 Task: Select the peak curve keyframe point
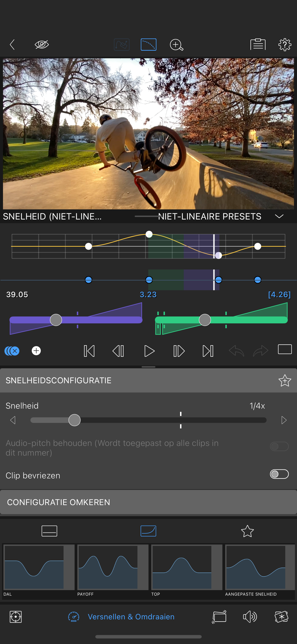(x=149, y=234)
